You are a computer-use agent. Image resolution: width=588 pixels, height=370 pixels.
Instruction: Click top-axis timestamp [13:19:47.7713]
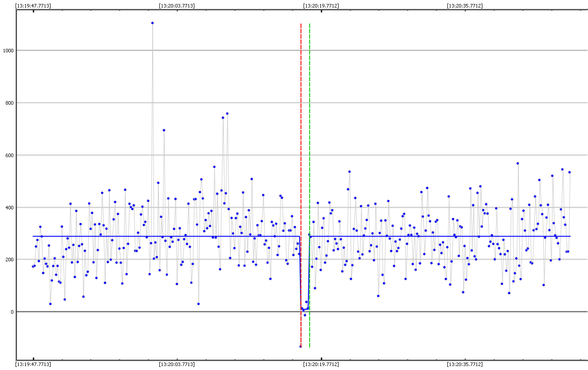[33, 6]
